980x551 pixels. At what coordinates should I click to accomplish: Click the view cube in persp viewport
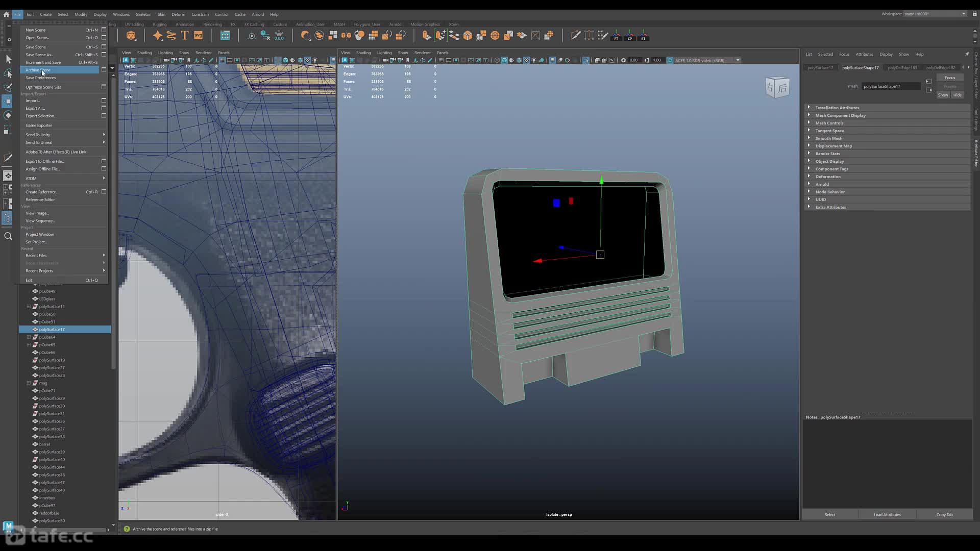pyautogui.click(x=777, y=88)
